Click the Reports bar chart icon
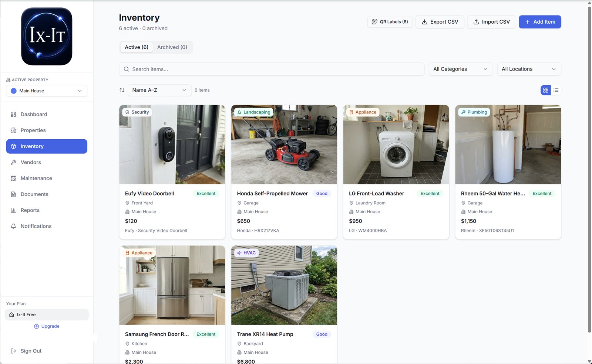This screenshot has height=364, width=592. (x=13, y=210)
